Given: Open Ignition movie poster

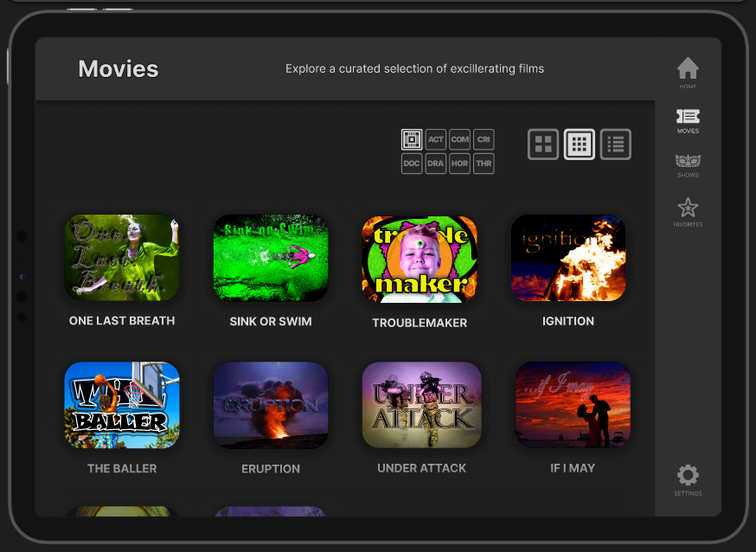Looking at the screenshot, I should (x=568, y=258).
